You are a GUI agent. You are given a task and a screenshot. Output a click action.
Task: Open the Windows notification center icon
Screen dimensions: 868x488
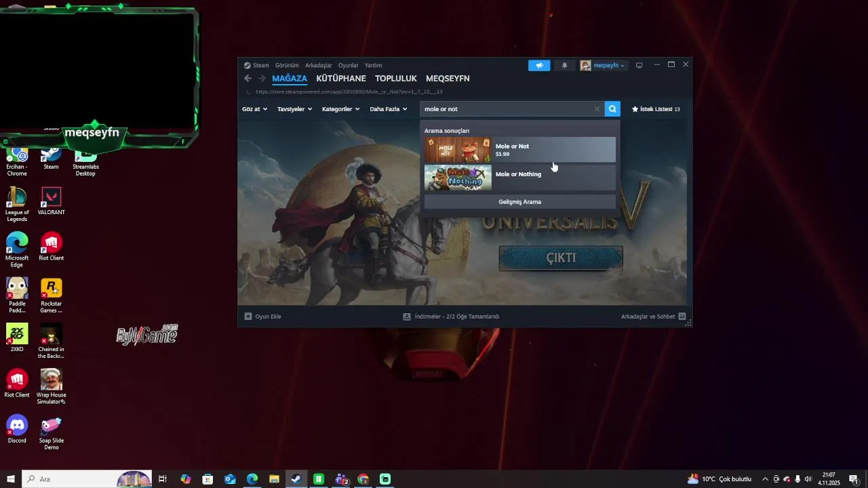tap(854, 479)
